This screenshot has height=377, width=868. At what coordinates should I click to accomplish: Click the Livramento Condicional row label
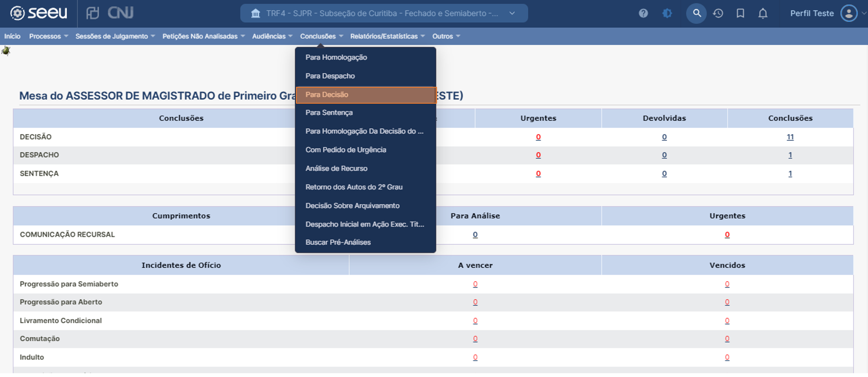click(61, 321)
